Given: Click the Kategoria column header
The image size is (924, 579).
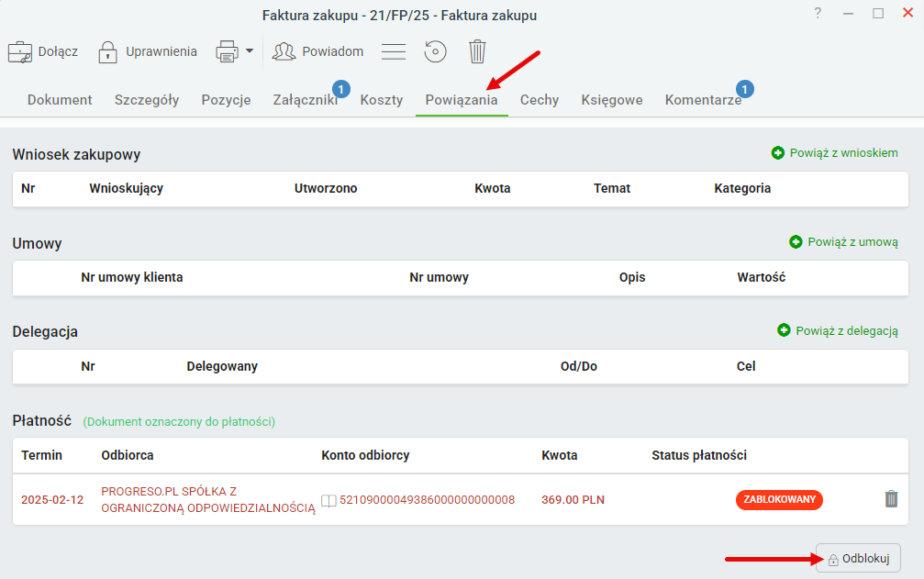Looking at the screenshot, I should pyautogui.click(x=742, y=188).
